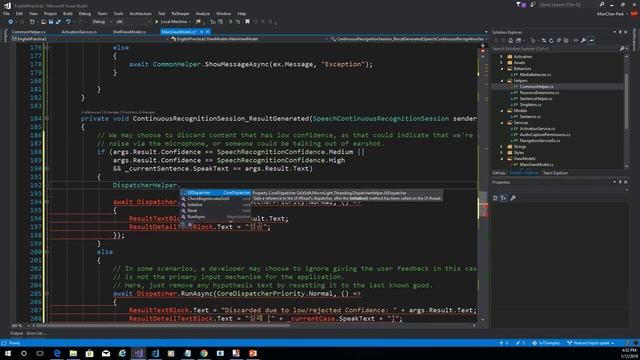Click the toolbar bookmark icon
Image resolution: width=640 pixels, height=360 pixels.
click(x=247, y=22)
